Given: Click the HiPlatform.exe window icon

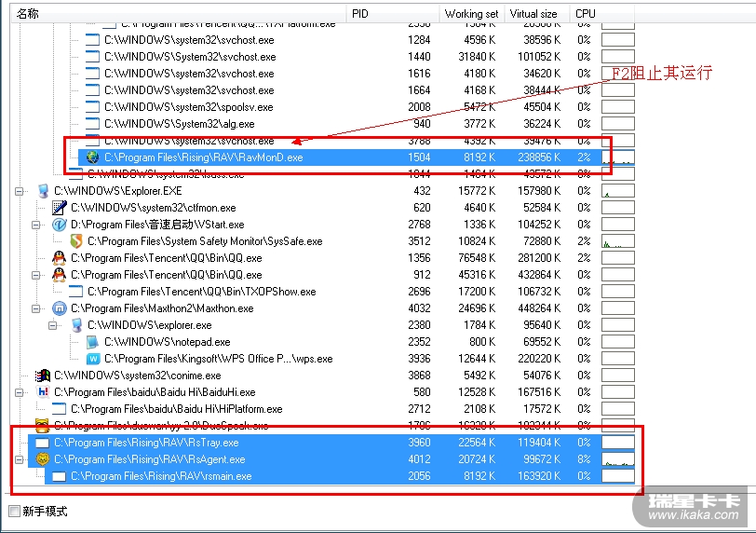Looking at the screenshot, I should point(59,409).
